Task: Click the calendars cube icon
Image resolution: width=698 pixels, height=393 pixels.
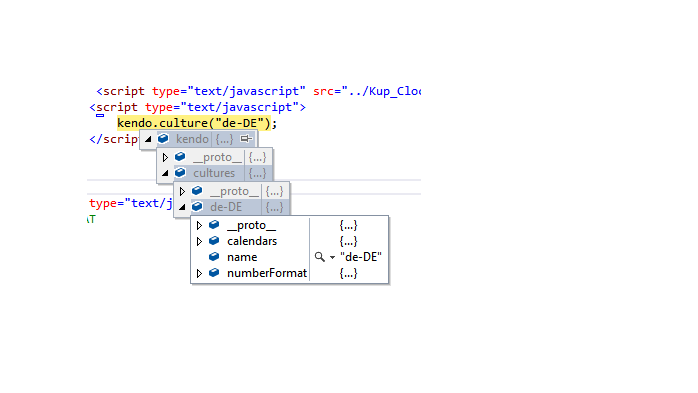Action: click(214, 240)
